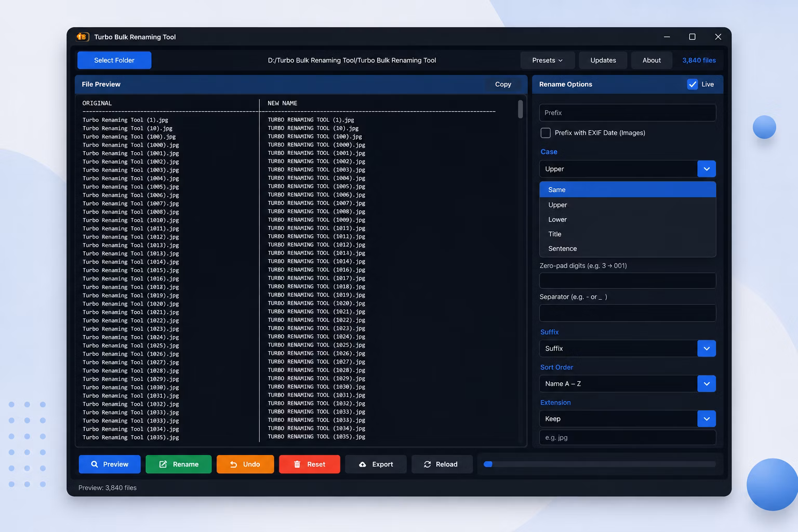Click the magnifier icon on Preview button
Screen dimensions: 798x532
pos(95,464)
